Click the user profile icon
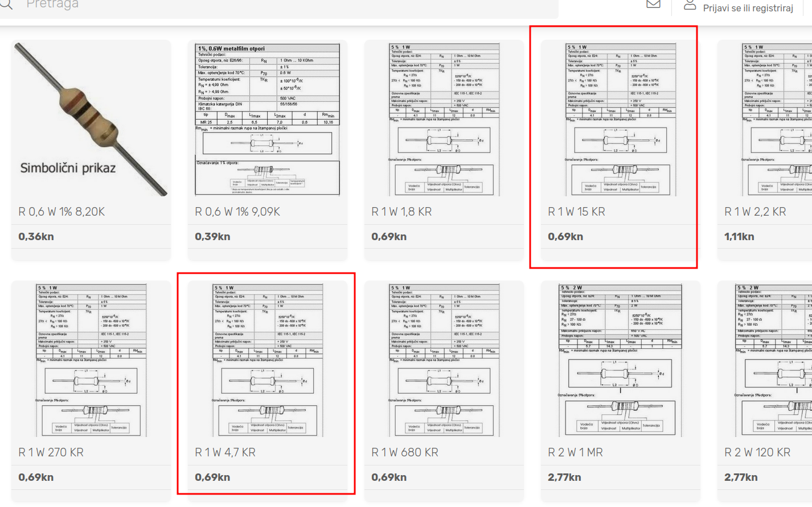812x507 pixels. click(690, 5)
